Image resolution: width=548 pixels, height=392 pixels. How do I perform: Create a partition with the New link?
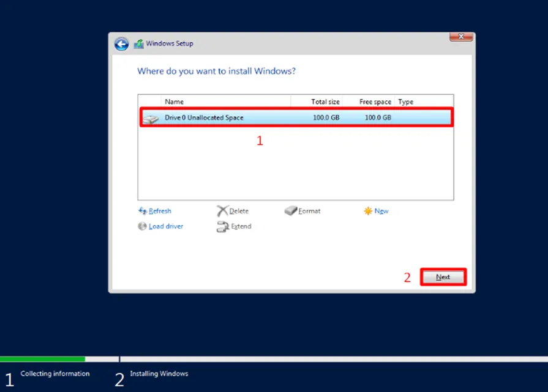tap(381, 211)
